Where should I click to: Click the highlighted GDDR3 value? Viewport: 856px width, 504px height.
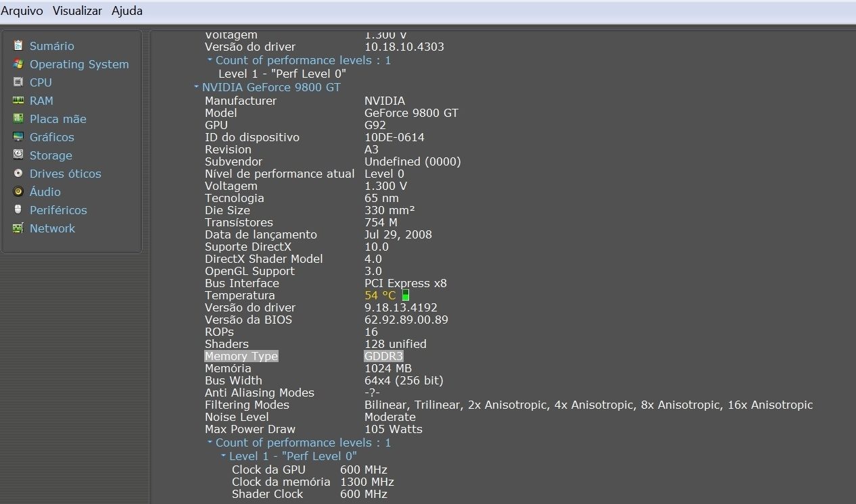click(384, 356)
